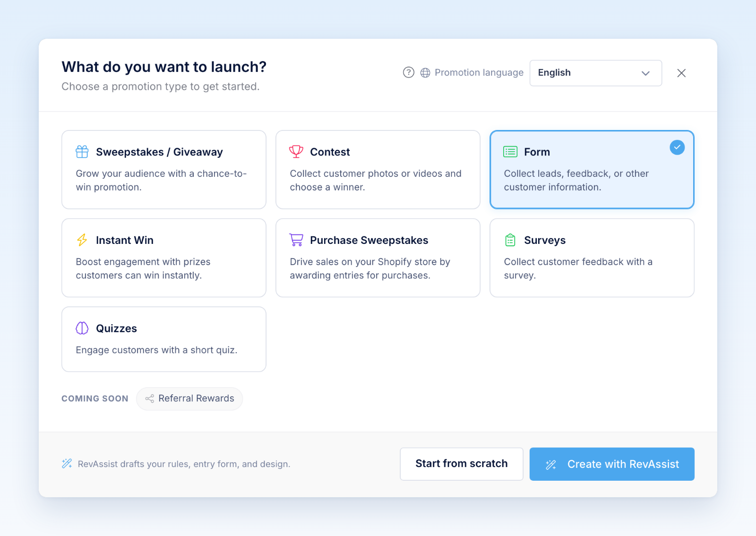756x536 pixels.
Task: Click the brain icon next to Quizzes
Action: (x=82, y=328)
